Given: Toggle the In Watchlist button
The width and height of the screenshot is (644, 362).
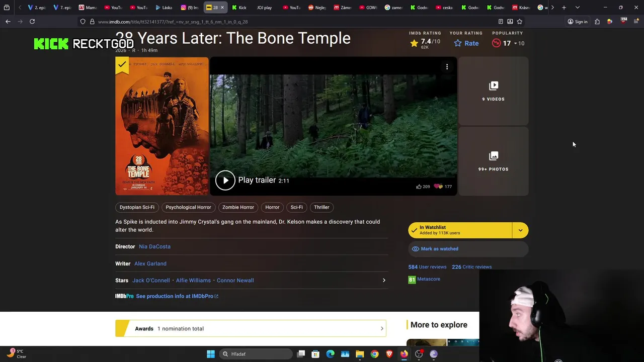Looking at the screenshot, I should (460, 230).
